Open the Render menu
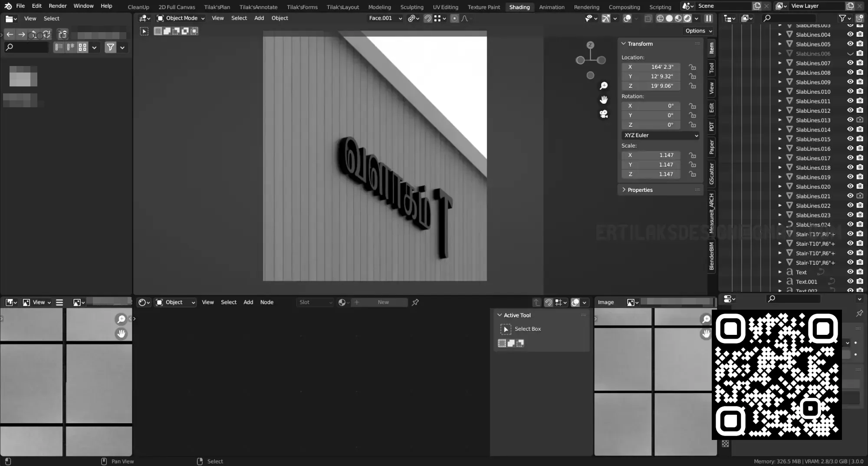Screen dimensions: 868x466 (57, 6)
